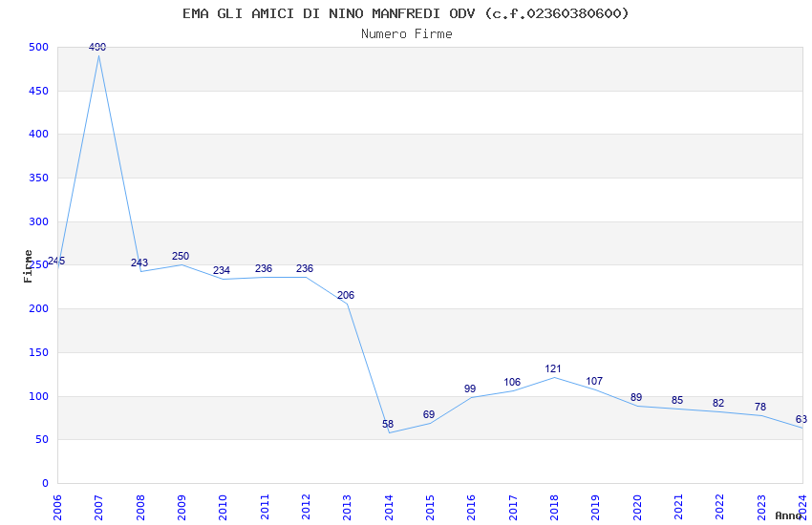This screenshot has height=525, width=812.
Task: Click x-axis year label 2020
Action: pyautogui.click(x=637, y=508)
